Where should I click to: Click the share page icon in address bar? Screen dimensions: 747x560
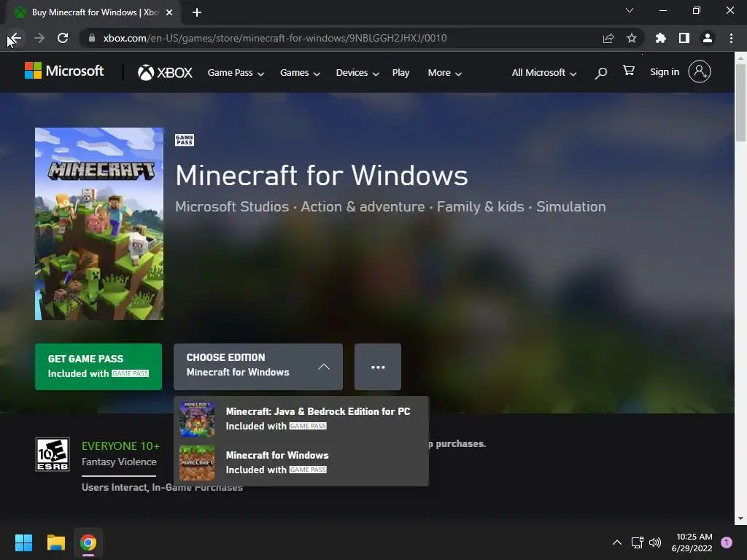click(x=608, y=38)
